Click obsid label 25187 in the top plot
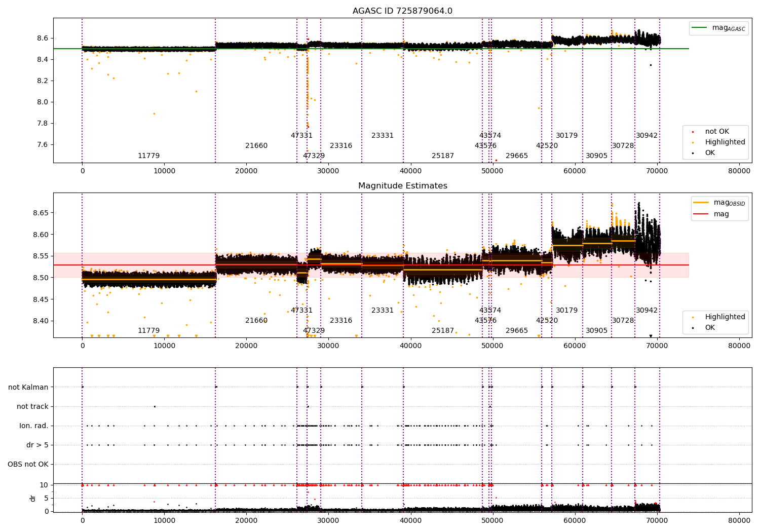 pos(443,156)
